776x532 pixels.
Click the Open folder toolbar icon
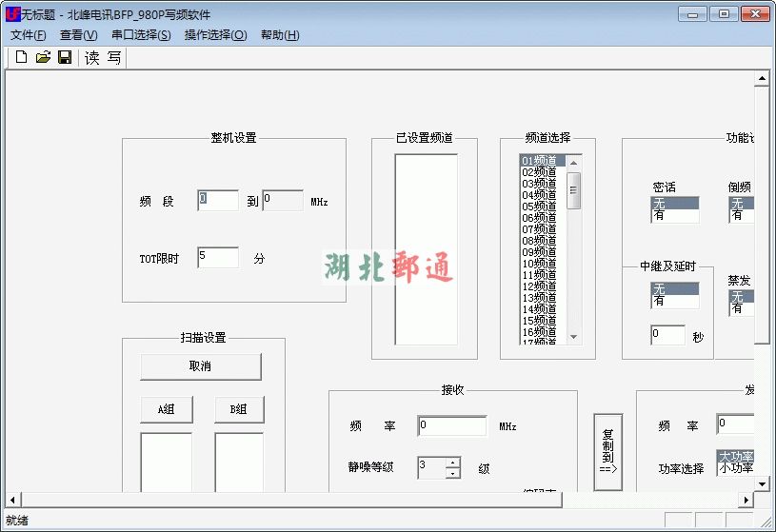click(43, 58)
